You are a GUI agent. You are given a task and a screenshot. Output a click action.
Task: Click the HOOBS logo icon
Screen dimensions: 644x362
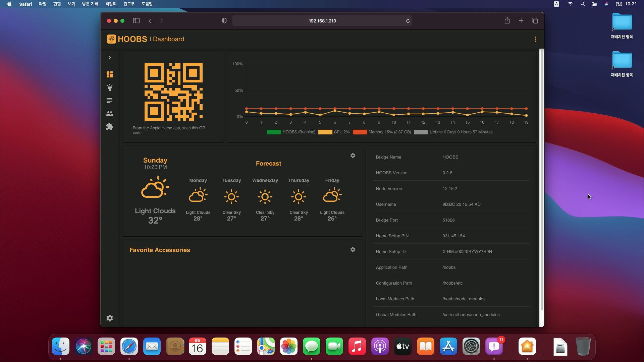point(111,39)
